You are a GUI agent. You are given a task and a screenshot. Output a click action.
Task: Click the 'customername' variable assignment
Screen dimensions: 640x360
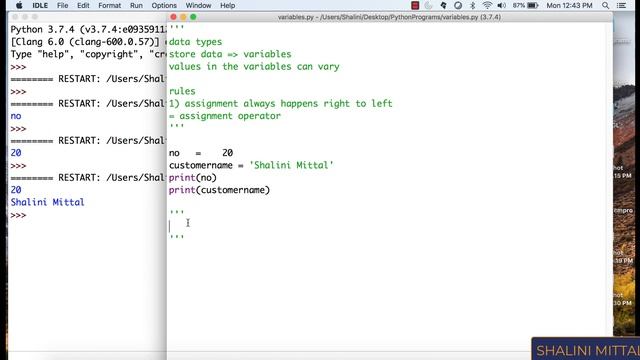[x=201, y=165]
